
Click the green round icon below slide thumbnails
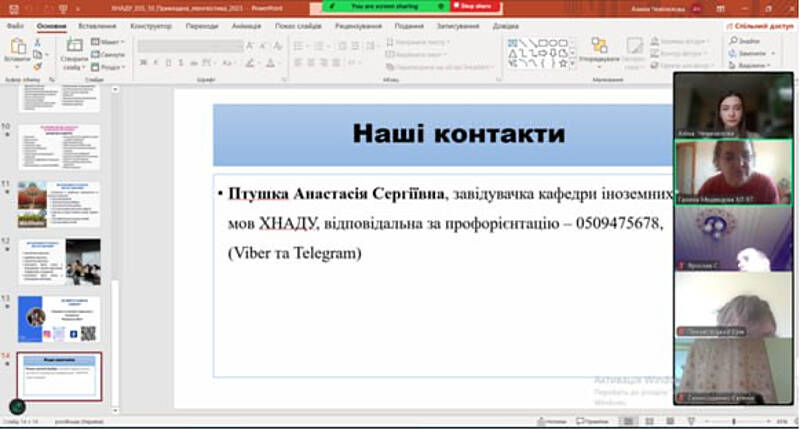pyautogui.click(x=17, y=407)
